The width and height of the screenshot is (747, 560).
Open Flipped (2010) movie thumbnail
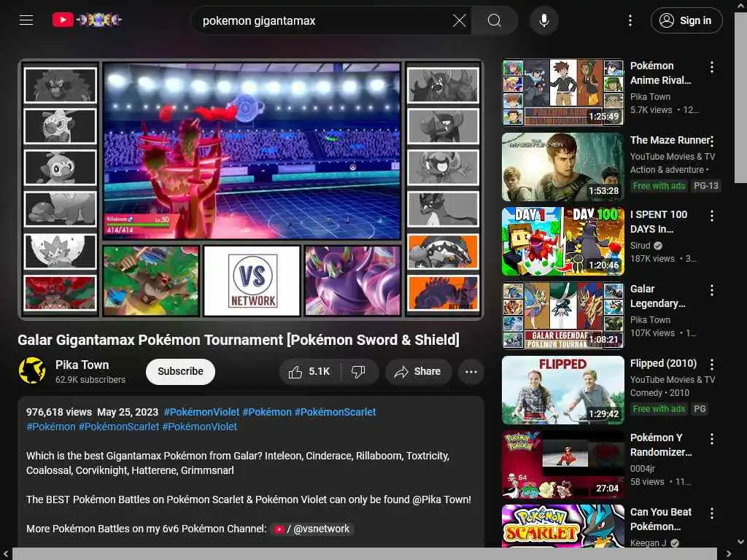tap(562, 390)
